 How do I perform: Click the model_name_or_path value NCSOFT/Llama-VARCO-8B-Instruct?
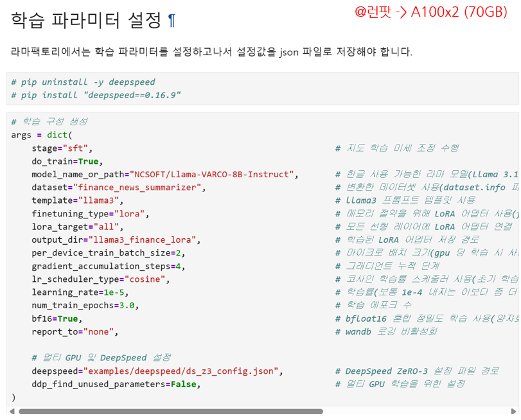coord(211,175)
